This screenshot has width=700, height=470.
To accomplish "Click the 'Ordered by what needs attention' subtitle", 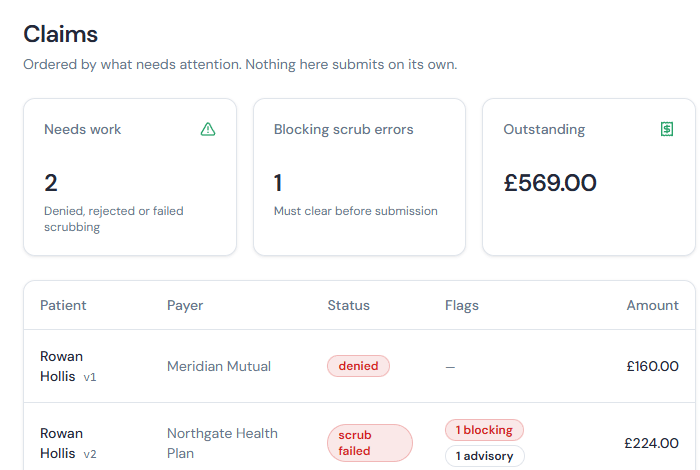I will tap(240, 64).
